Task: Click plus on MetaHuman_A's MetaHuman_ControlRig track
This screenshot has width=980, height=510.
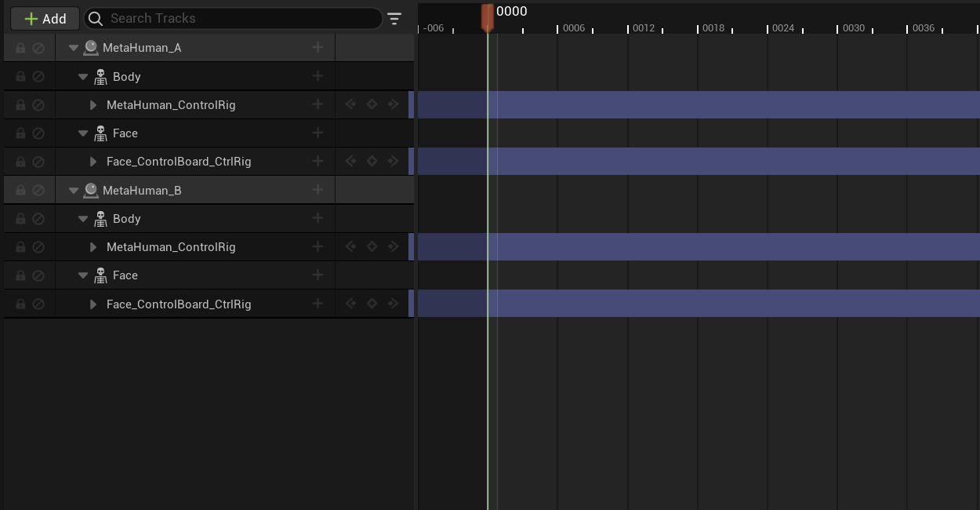Action: [318, 104]
